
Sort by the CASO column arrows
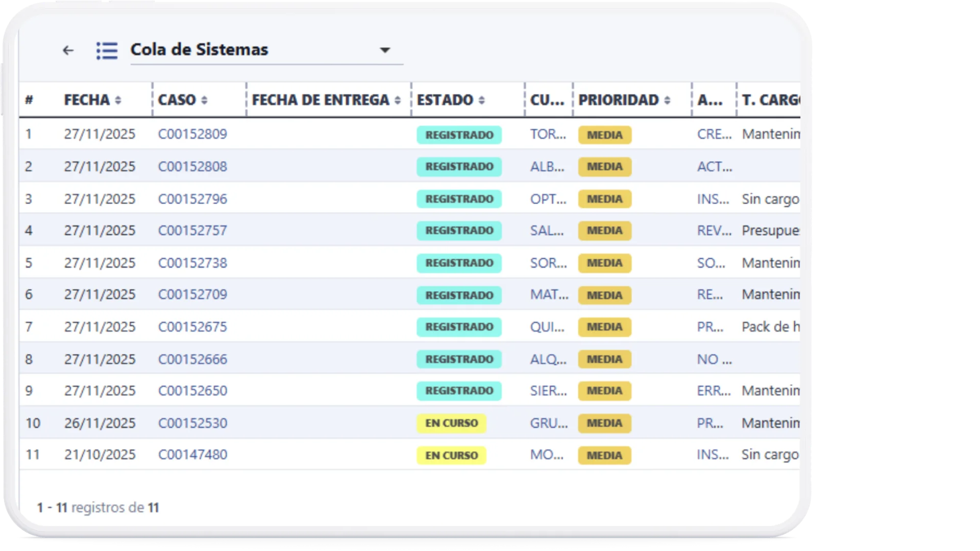point(205,100)
